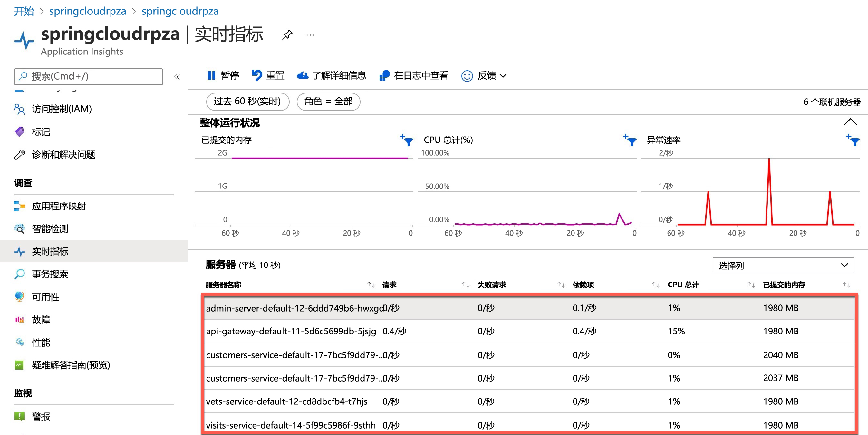
Task: Pause live metrics with 暂停 button
Action: coord(223,75)
